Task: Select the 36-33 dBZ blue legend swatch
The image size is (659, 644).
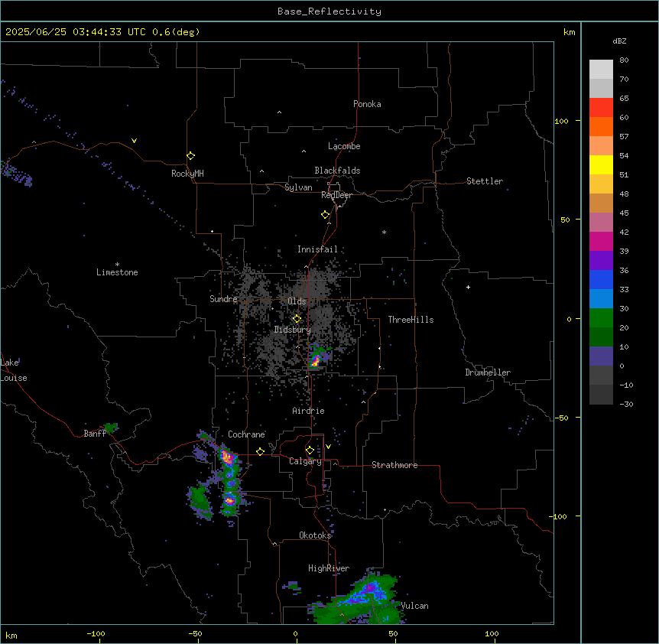Action: pyautogui.click(x=601, y=279)
